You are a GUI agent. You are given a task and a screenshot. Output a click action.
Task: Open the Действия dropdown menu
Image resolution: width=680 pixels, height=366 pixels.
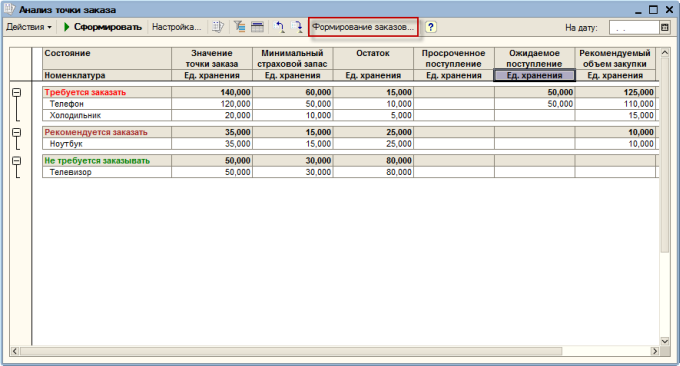coord(29,27)
